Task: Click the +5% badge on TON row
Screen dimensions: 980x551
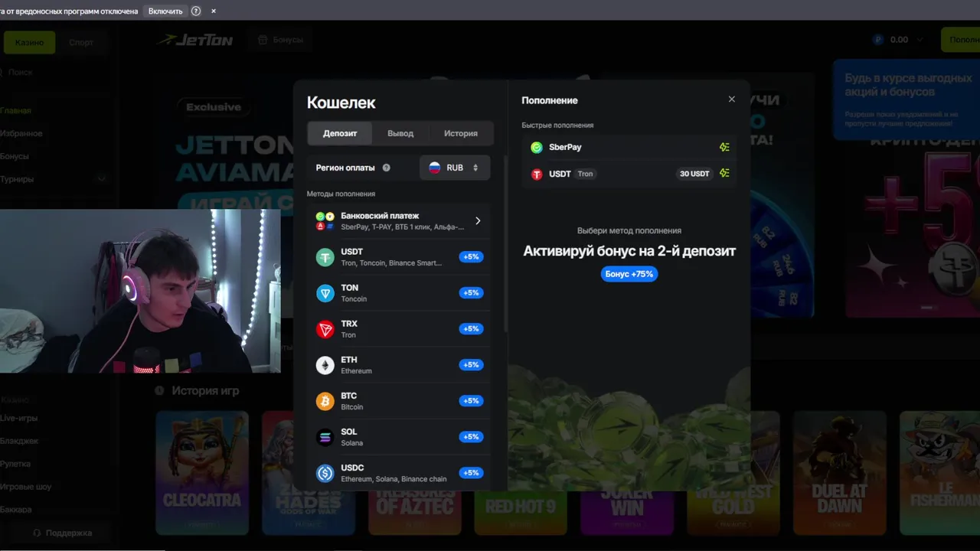Action: pos(471,293)
